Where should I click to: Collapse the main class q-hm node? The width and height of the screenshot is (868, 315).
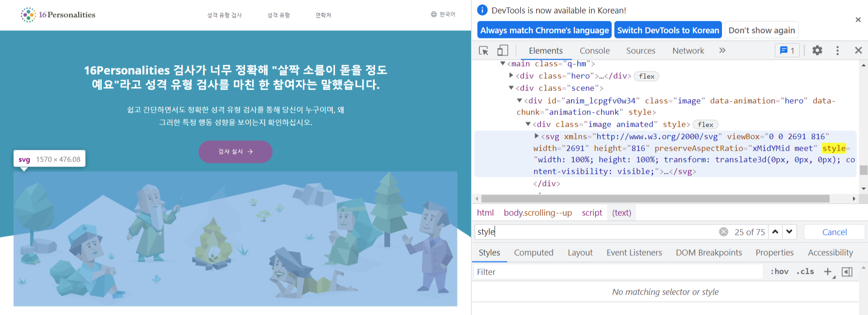click(502, 63)
